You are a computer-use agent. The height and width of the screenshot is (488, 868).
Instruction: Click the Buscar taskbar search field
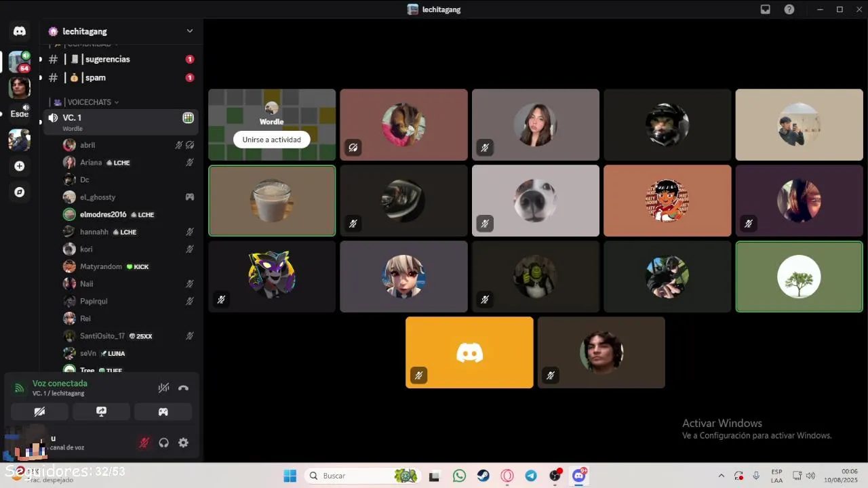(x=363, y=476)
